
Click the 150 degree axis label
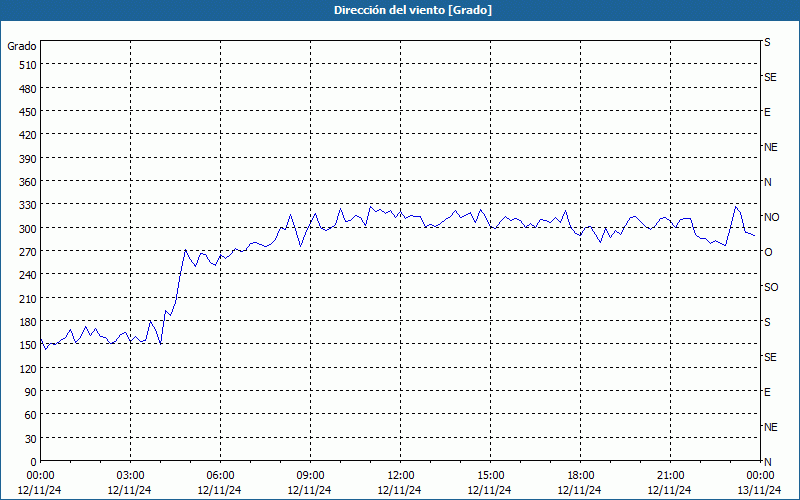[28, 345]
